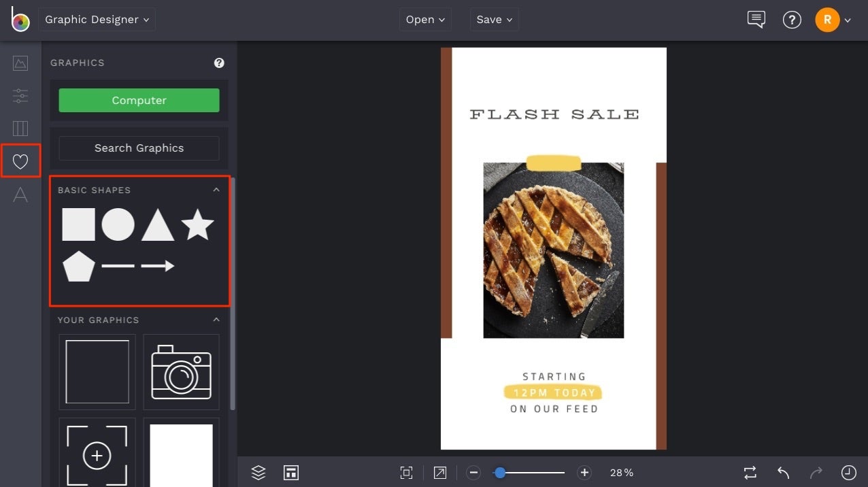This screenshot has height=487, width=868.
Task: Open the help menu
Action: pyautogui.click(x=792, y=20)
